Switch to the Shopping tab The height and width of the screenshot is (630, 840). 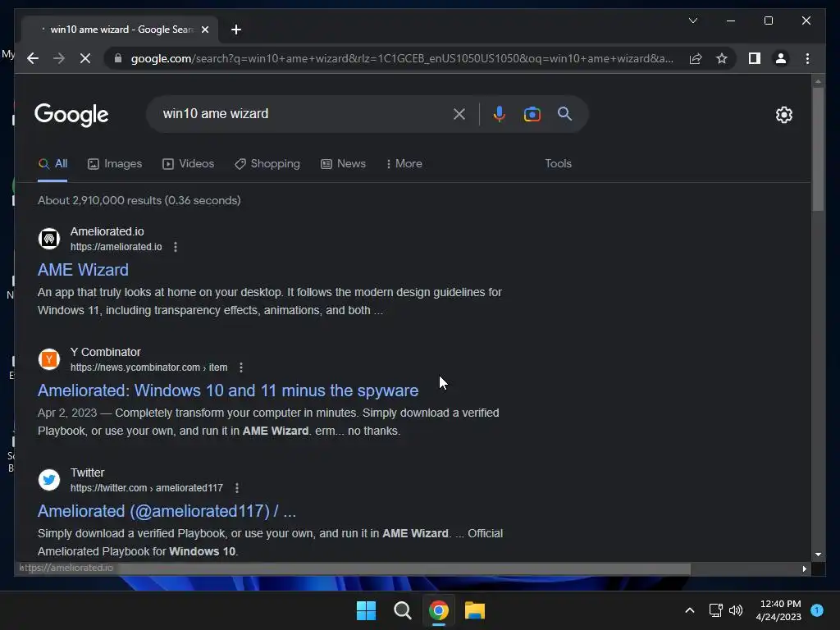267,163
